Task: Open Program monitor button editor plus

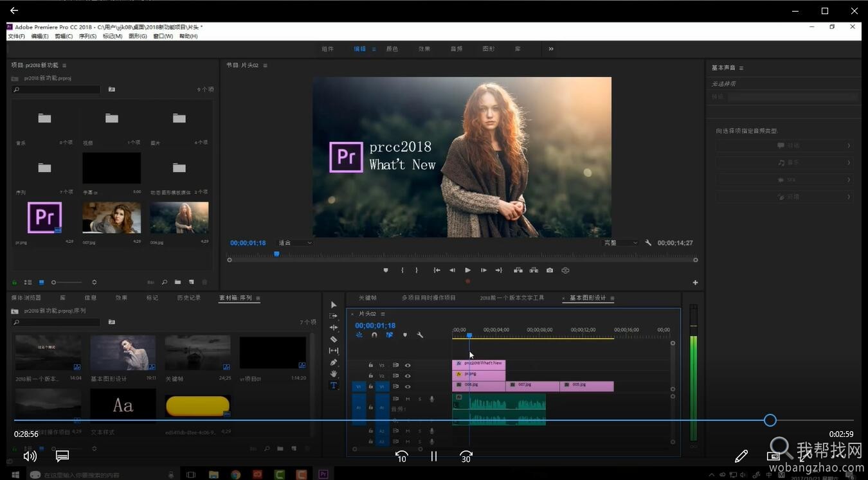Action: (695, 283)
